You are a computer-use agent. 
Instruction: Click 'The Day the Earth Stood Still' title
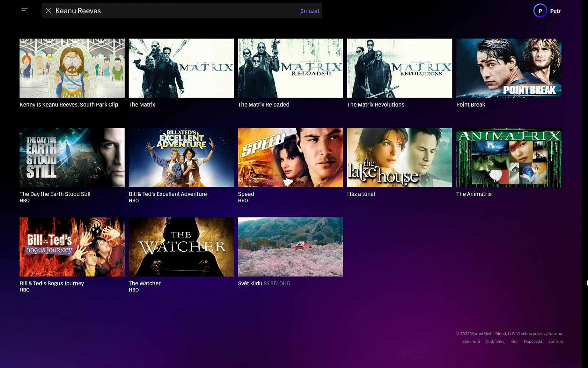coord(55,194)
